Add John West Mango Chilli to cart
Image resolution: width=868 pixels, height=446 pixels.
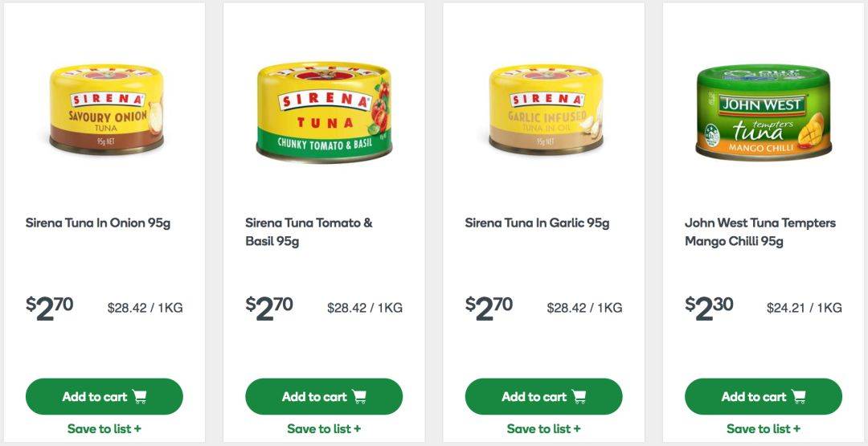pyautogui.click(x=764, y=397)
